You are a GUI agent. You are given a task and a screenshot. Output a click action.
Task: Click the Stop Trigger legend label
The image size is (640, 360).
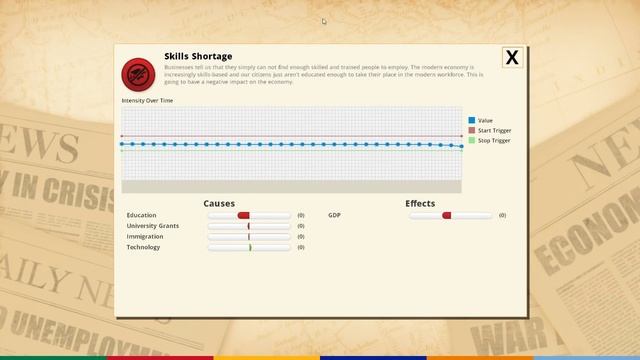pos(494,140)
